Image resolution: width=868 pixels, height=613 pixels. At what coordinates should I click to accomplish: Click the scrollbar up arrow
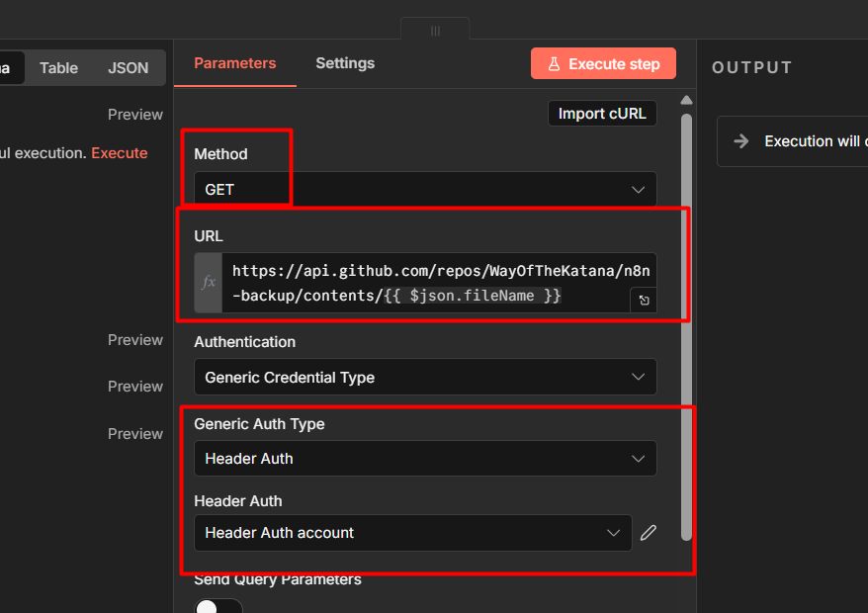(686, 101)
